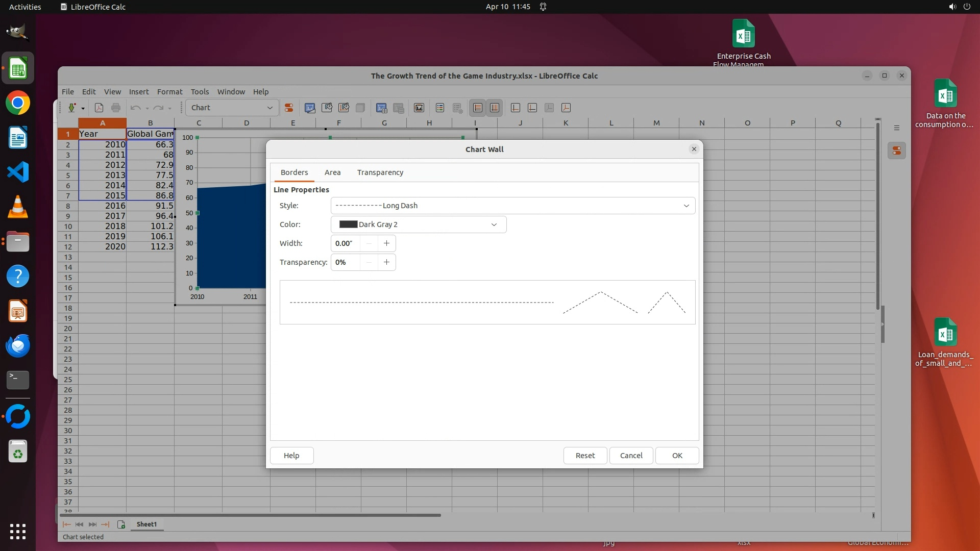980x551 pixels.
Task: Toggle Legend On/Off icon
Action: point(440,108)
